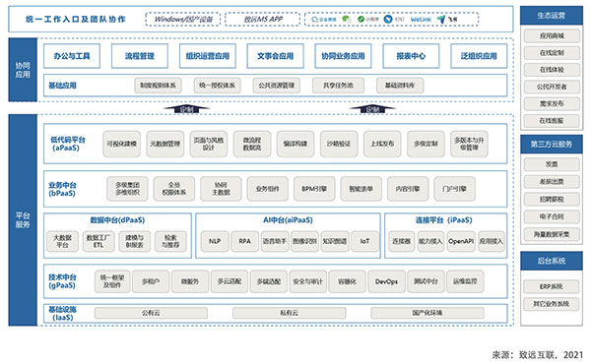Click the WeChat green chat bubble icon
The image size is (591, 364).
click(x=347, y=19)
